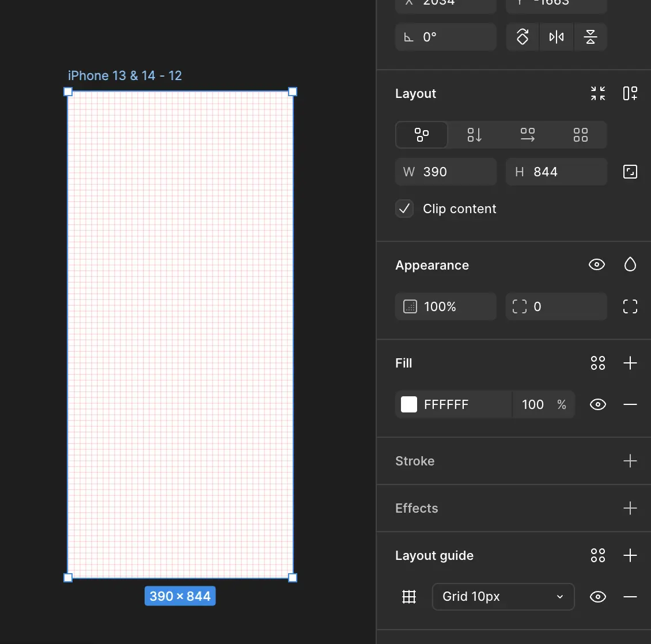Add a new Stroke
651x644 pixels.
coord(630,461)
